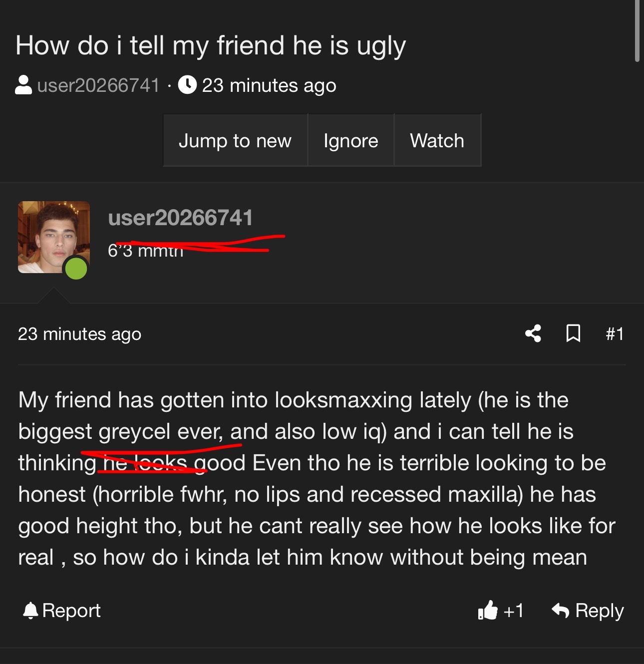The height and width of the screenshot is (664, 644).
Task: Click the green online status indicator
Action: click(76, 269)
